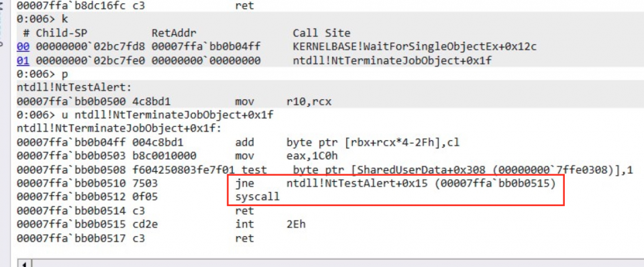Open stack frame 00 link
This screenshot has width=644, height=267.
click(x=23, y=47)
